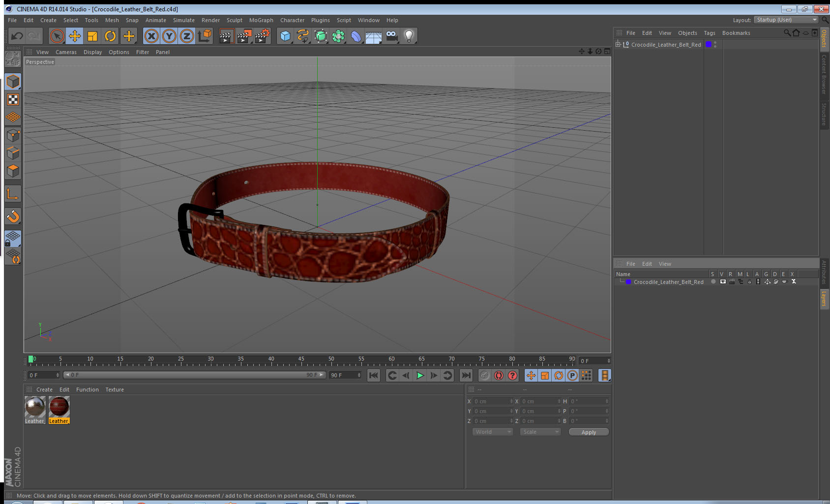Toggle layer View visibility for Crocodile_Leather_Belt_Red

coord(723,282)
